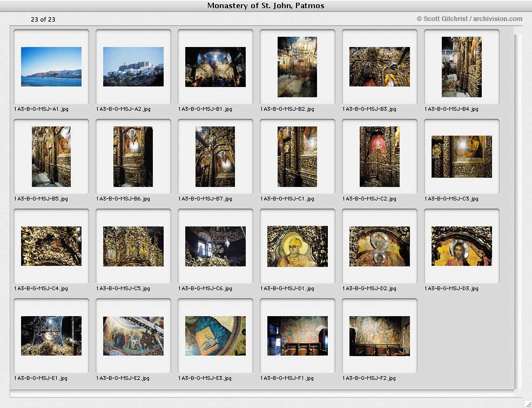Click the "23 of 23" image counter
Screen dimensions: 532x408
pyautogui.click(x=43, y=19)
